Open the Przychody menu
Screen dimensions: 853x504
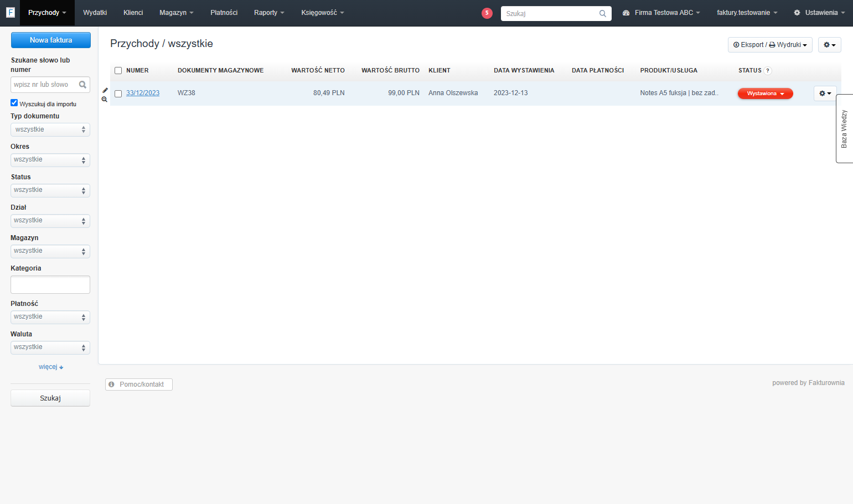click(x=47, y=13)
